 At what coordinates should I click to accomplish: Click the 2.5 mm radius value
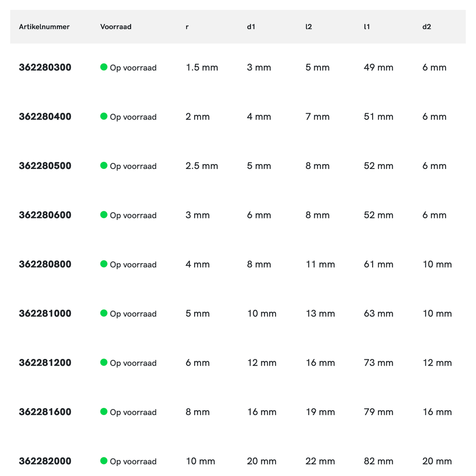202,166
